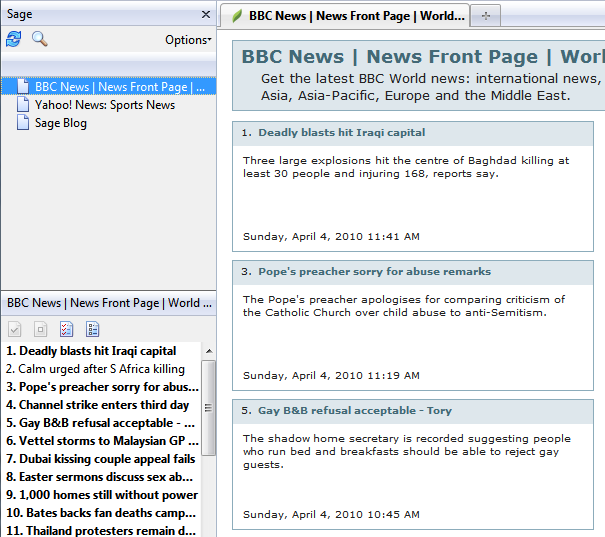Click the Pope's preacher apology summary text
605x537 pixels.
404,306
